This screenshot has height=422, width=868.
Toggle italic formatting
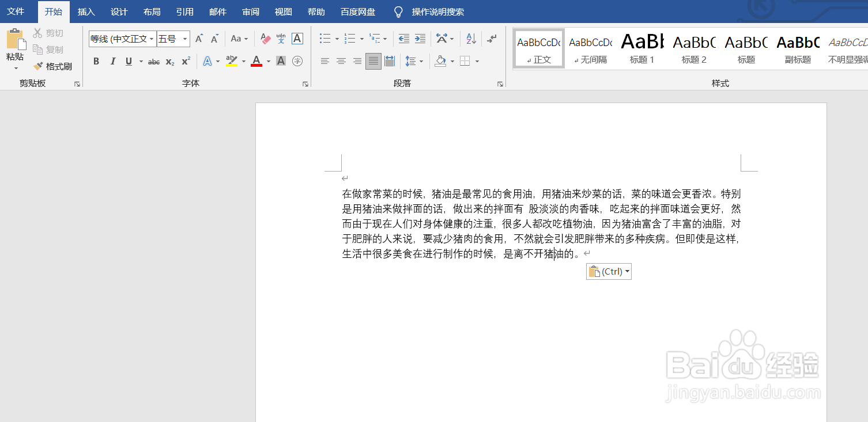[112, 61]
